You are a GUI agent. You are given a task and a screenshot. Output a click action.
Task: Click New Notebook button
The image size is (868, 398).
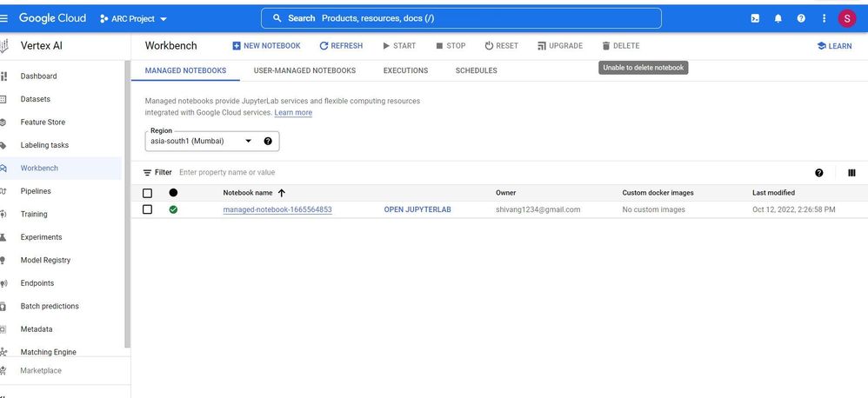[x=266, y=46]
